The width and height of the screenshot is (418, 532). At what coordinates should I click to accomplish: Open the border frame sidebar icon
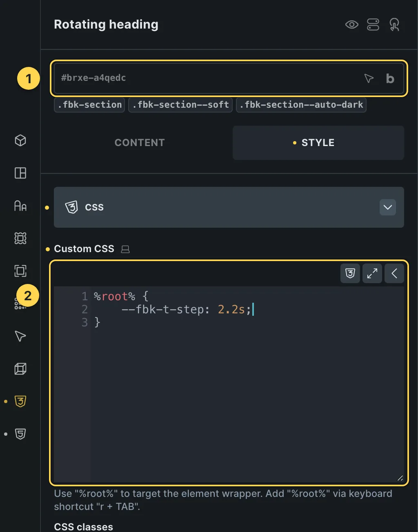click(20, 238)
